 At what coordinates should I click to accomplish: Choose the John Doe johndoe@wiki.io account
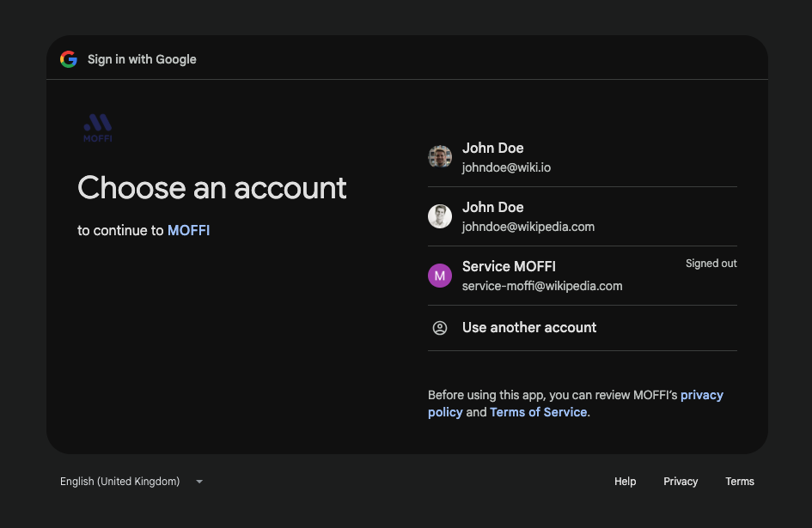[x=582, y=157]
